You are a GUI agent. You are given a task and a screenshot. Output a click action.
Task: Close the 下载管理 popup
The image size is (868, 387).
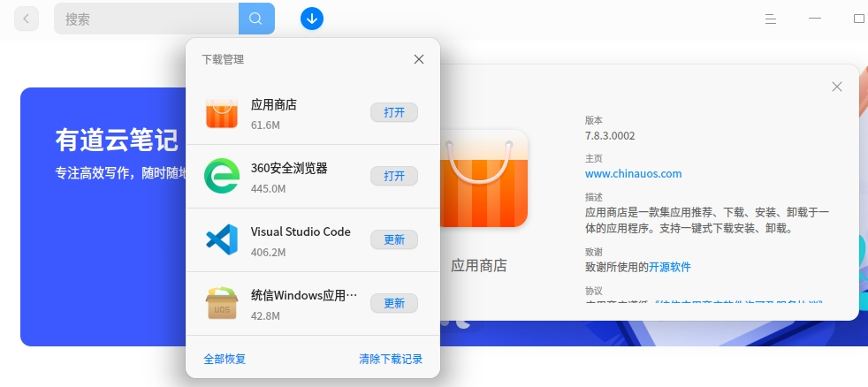point(418,59)
